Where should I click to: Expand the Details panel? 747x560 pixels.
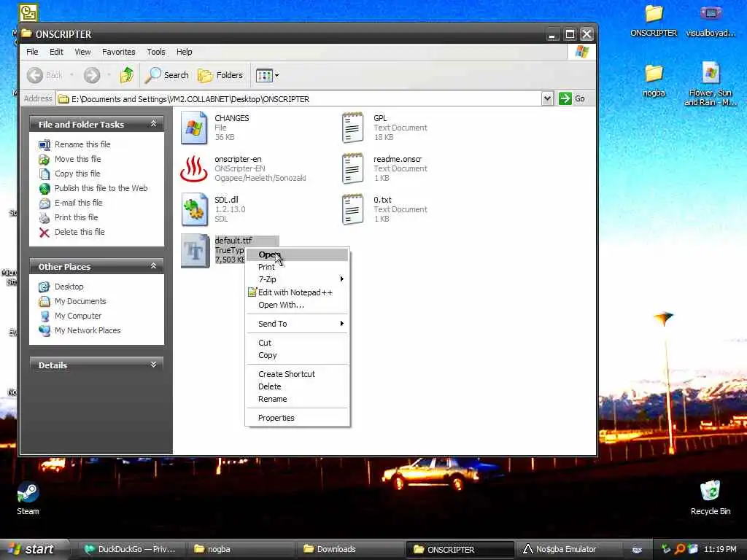(153, 365)
